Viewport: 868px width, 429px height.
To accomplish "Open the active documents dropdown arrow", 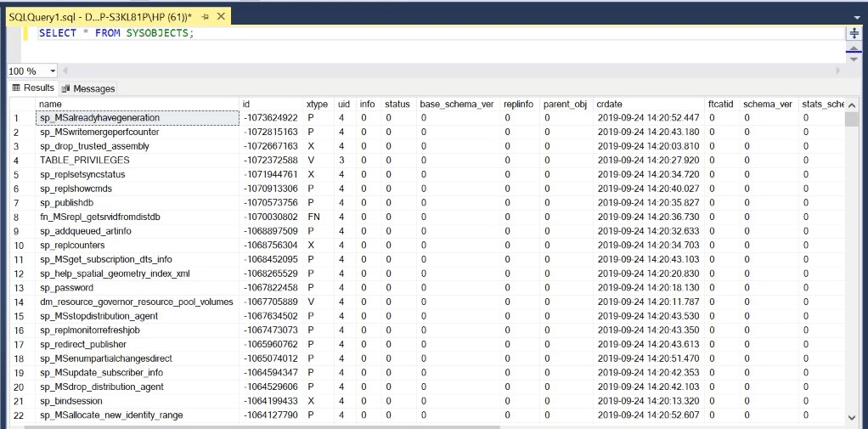I will [857, 18].
